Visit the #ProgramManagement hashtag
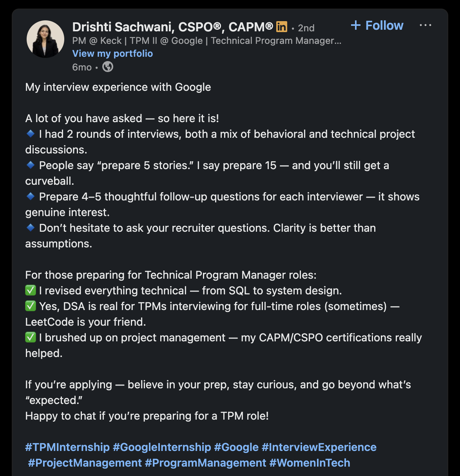460x476 pixels. (205, 463)
